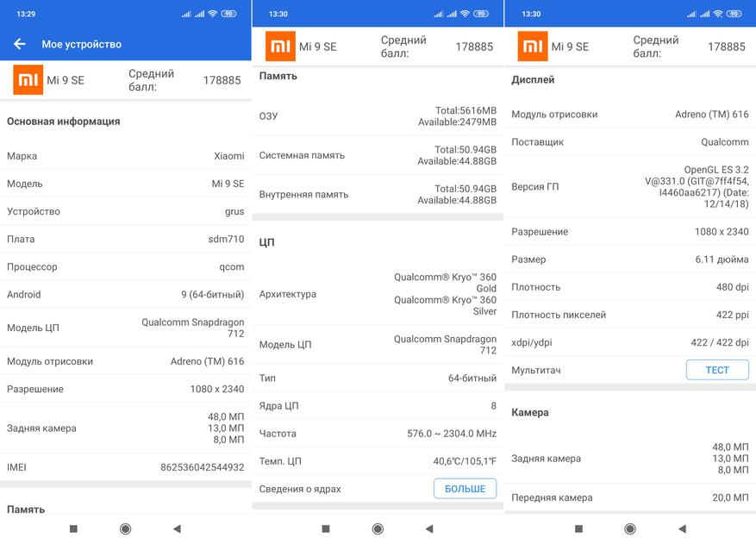
Task: Tap the Mi logo in middle screen
Action: point(280,47)
